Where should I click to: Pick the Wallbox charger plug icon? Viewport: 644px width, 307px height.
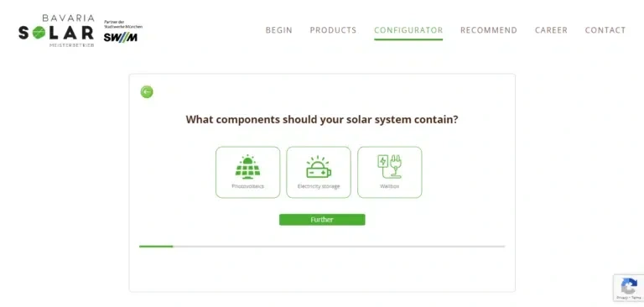[389, 166]
